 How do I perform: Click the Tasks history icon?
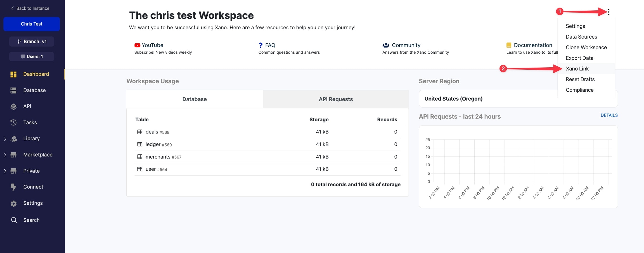pos(13,122)
